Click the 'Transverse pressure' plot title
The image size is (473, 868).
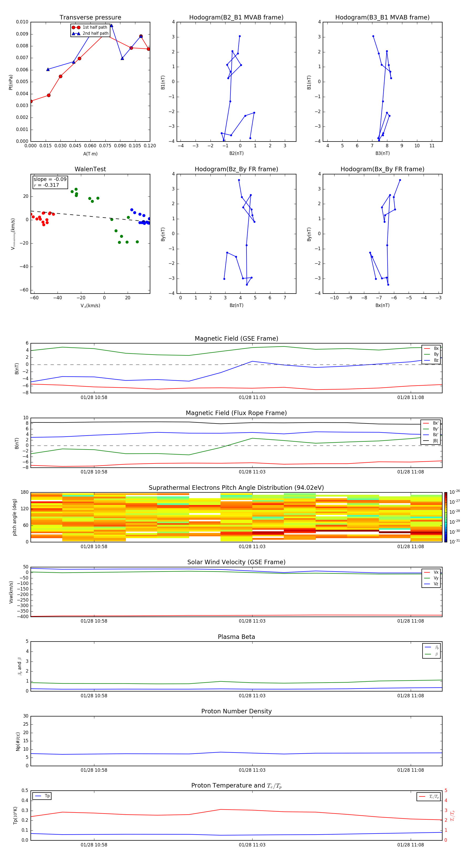click(90, 18)
